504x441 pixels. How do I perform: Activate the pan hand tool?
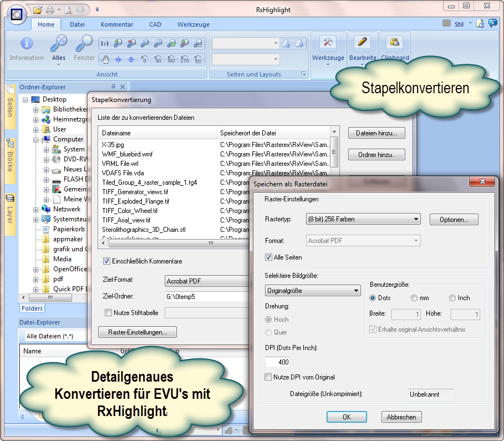pyautogui.click(x=104, y=59)
